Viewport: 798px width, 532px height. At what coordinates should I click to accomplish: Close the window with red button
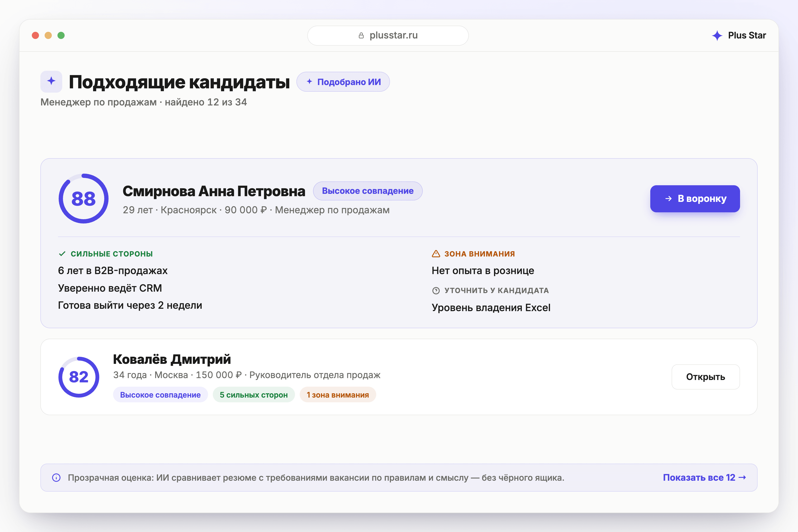pyautogui.click(x=35, y=35)
